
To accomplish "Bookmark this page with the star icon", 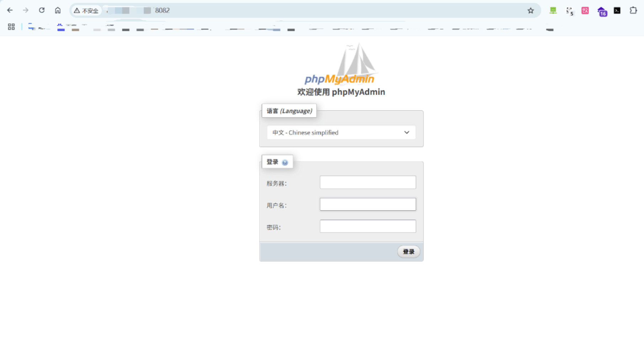I will [531, 11].
